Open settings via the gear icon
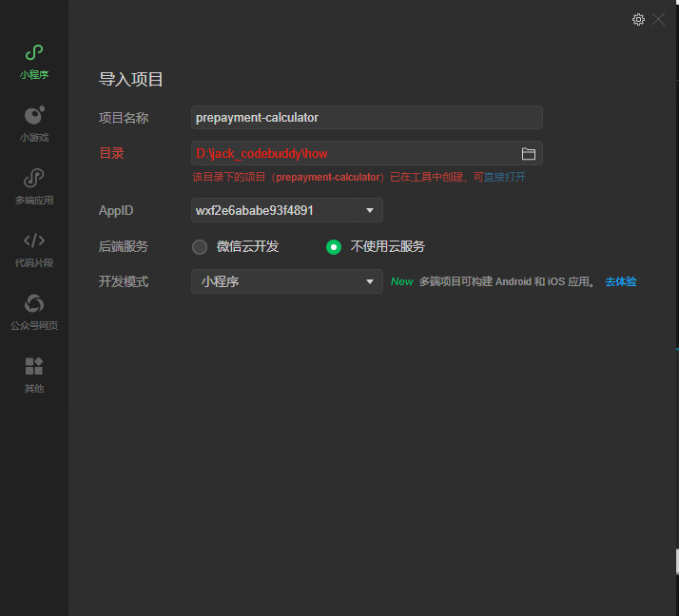Image resolution: width=679 pixels, height=616 pixels. pos(638,19)
